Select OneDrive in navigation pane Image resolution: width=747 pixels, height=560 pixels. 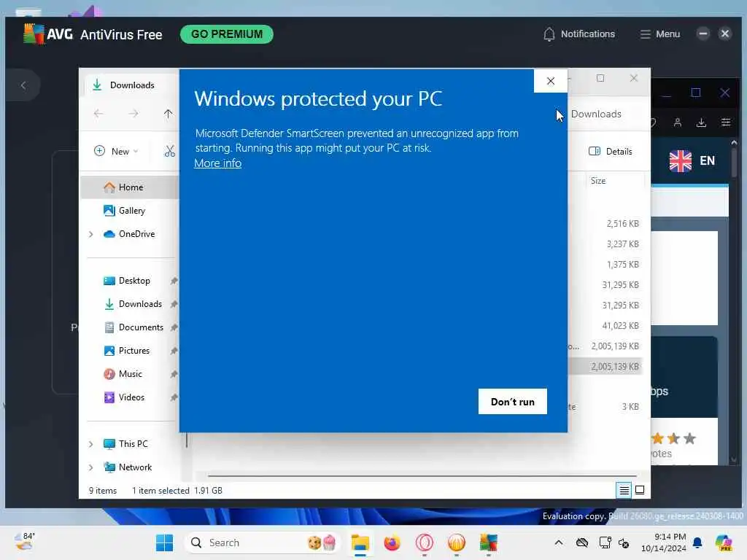click(x=136, y=234)
